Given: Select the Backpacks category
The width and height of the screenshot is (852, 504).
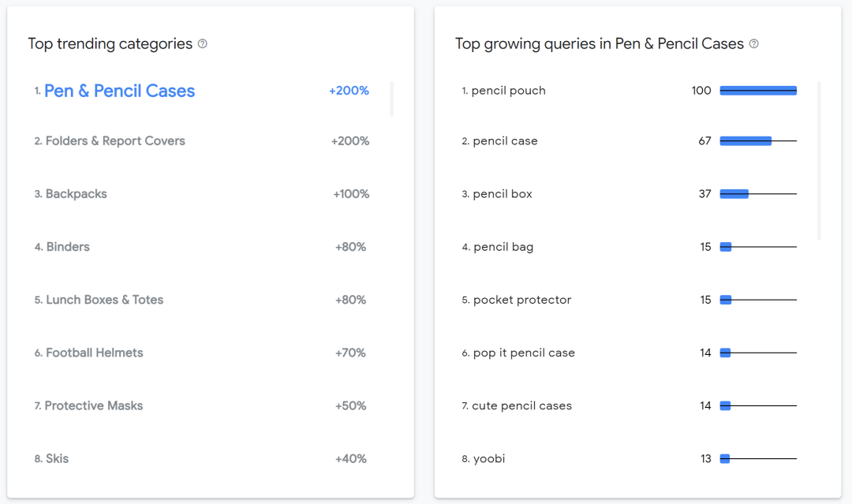Looking at the screenshot, I should tap(76, 194).
